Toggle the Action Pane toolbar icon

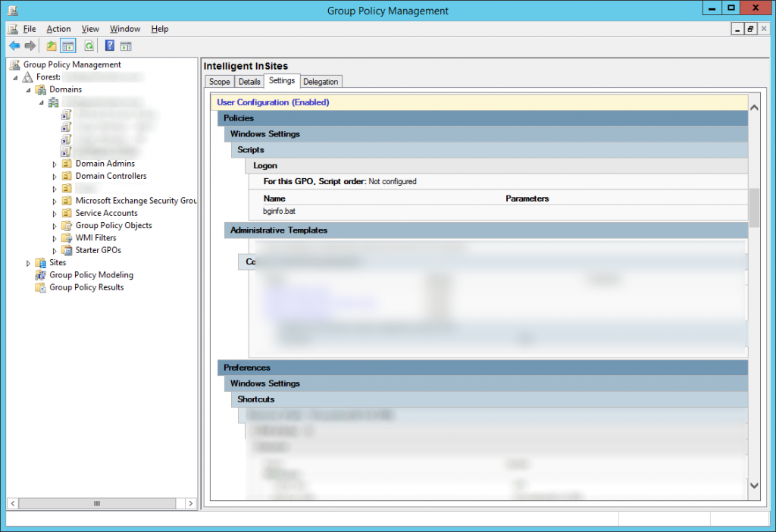click(x=126, y=45)
